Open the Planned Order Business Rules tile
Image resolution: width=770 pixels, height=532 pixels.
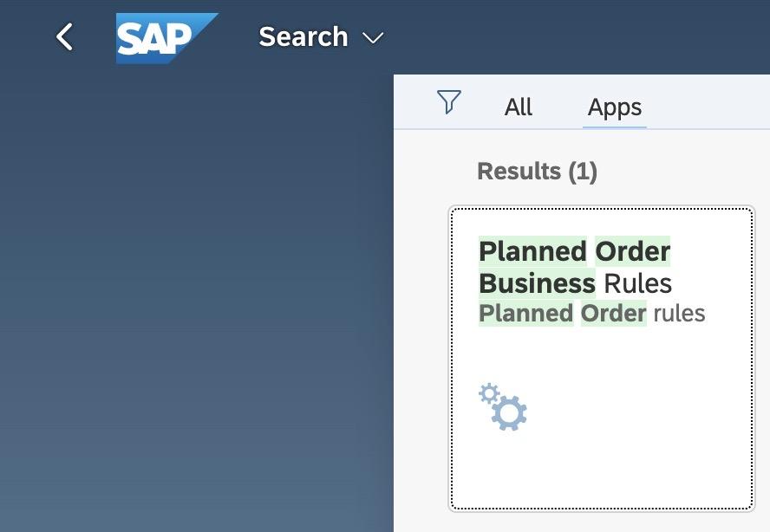(x=602, y=357)
